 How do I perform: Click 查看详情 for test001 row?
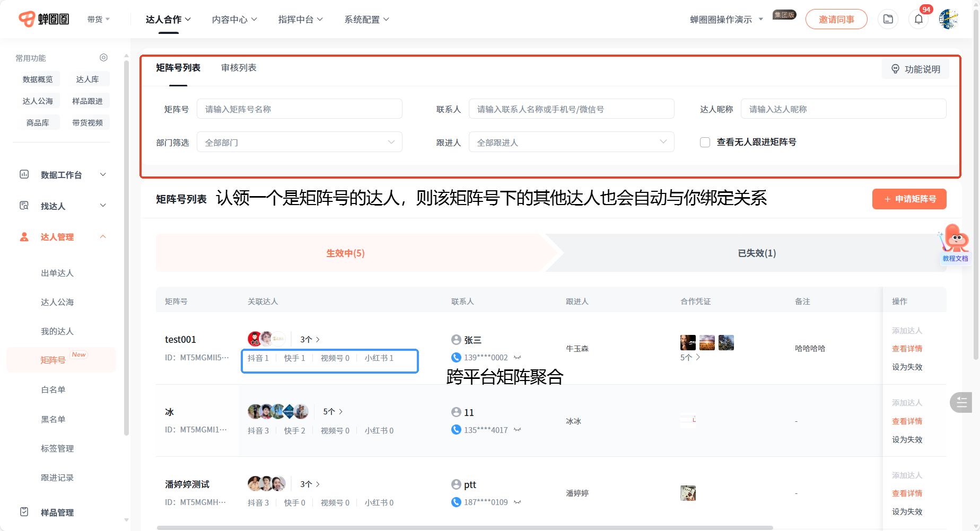[x=907, y=349]
